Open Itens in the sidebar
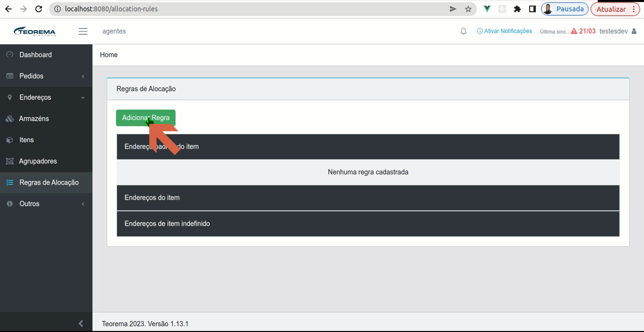 click(46, 140)
